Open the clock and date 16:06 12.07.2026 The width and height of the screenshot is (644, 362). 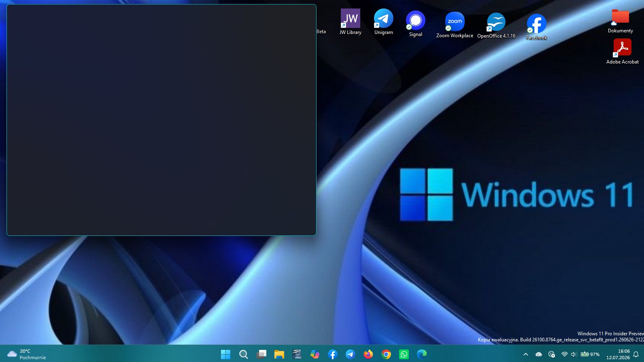pyautogui.click(x=618, y=354)
